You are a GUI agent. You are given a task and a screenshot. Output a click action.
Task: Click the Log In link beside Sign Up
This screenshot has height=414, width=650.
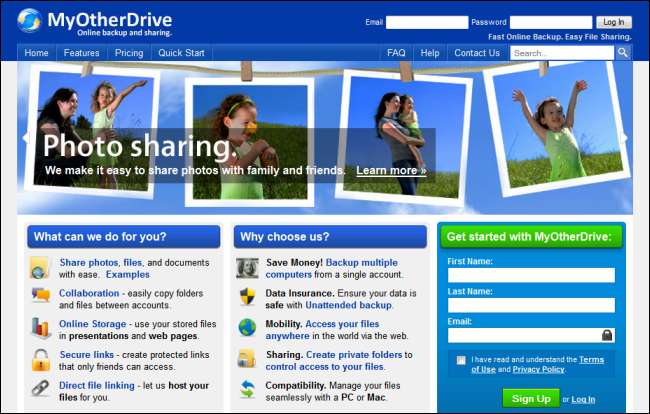click(583, 399)
